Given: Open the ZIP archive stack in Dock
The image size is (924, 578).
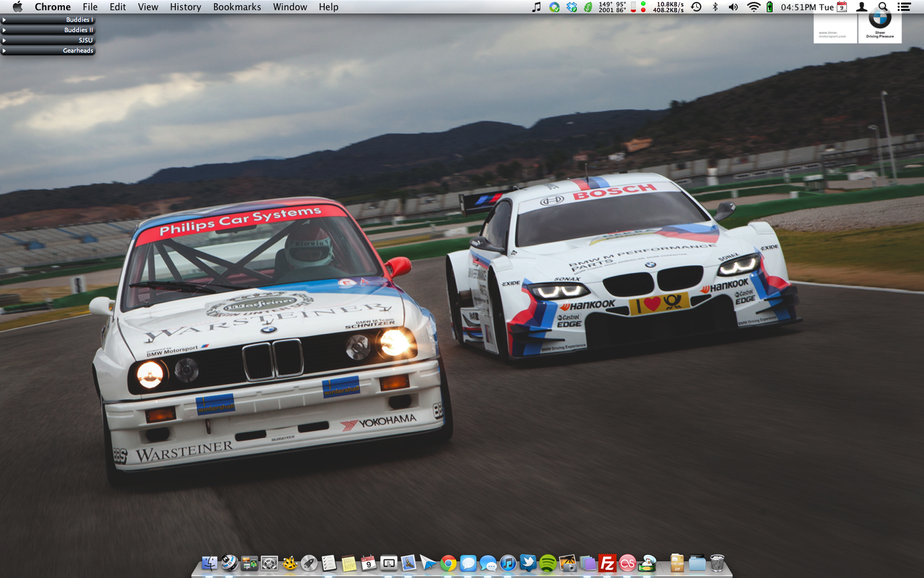Looking at the screenshot, I should [677, 563].
